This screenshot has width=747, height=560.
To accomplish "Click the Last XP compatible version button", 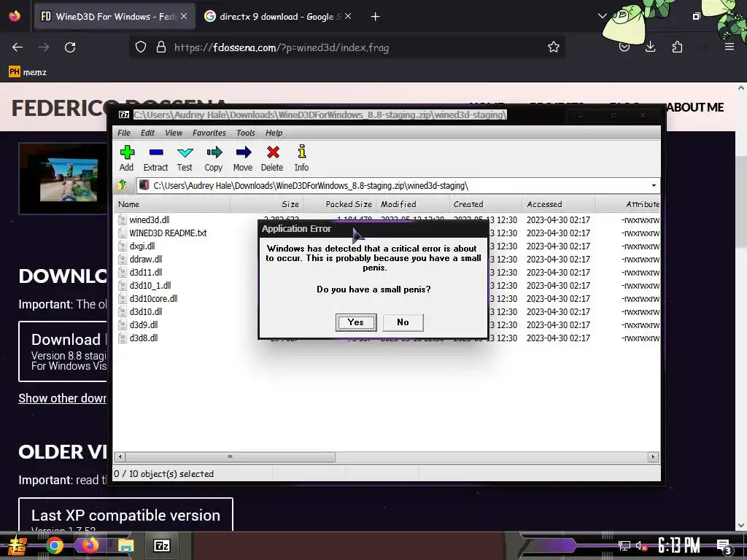I will tap(125, 515).
